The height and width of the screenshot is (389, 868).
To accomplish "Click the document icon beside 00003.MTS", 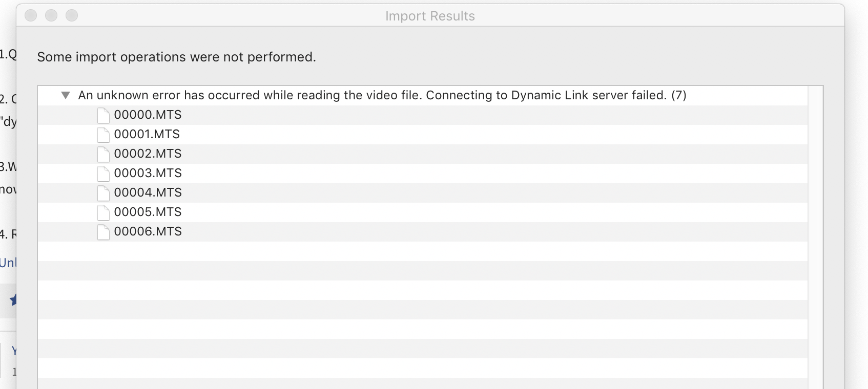I will tap(103, 174).
